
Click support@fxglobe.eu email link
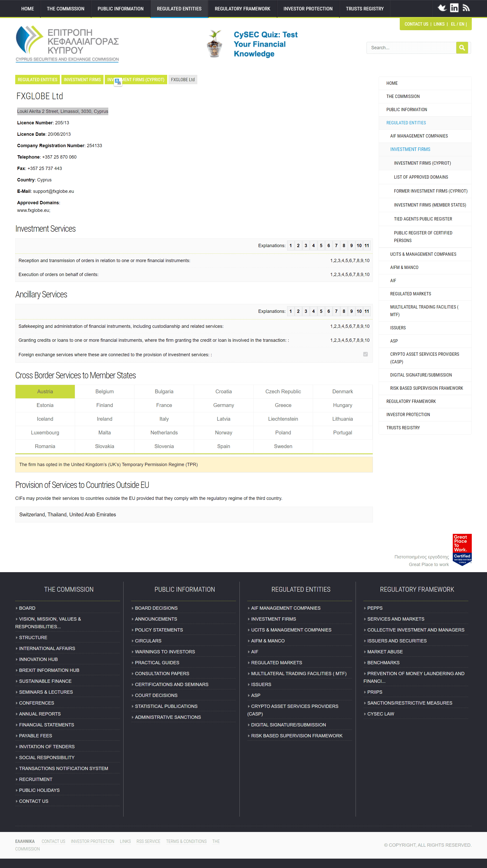click(x=54, y=191)
